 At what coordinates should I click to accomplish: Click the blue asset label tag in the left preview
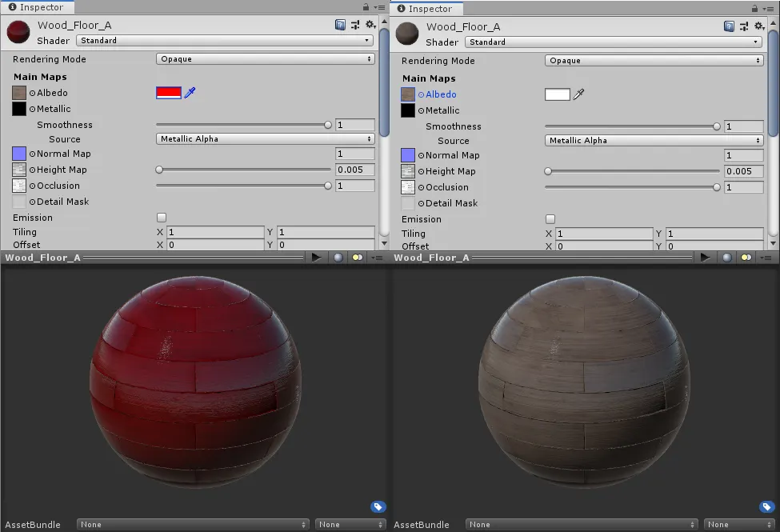pos(378,506)
